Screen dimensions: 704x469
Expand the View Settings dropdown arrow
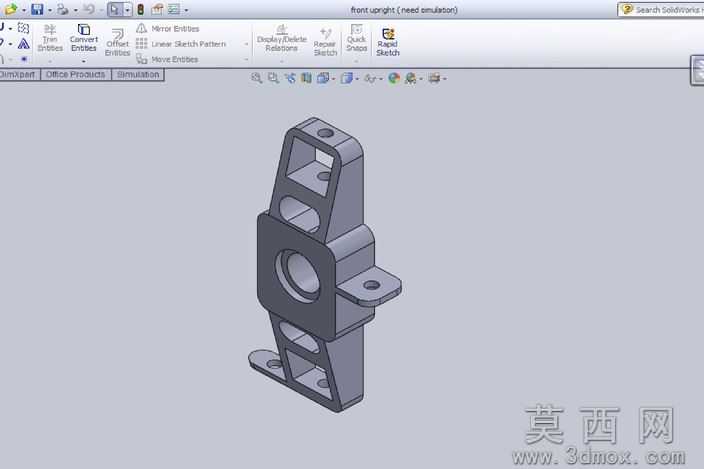click(x=444, y=79)
